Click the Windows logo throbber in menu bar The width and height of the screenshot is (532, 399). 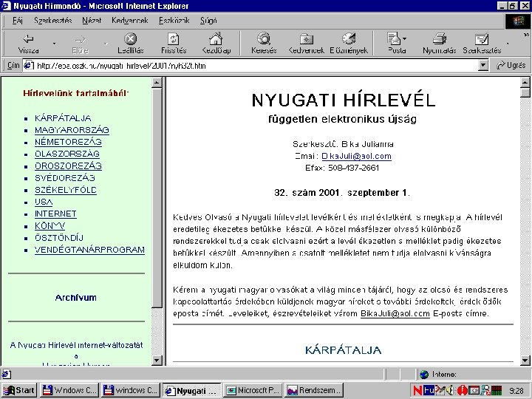[518, 21]
